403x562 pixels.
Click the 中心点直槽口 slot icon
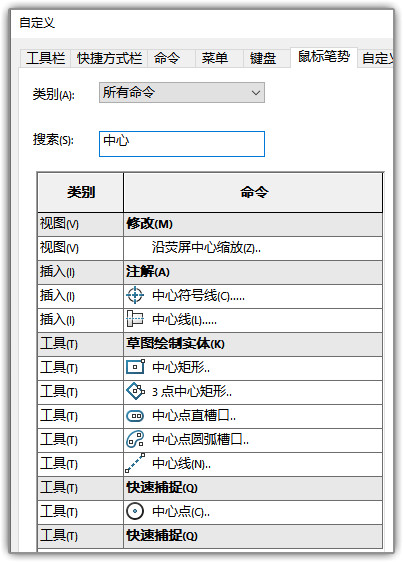[x=135, y=416]
